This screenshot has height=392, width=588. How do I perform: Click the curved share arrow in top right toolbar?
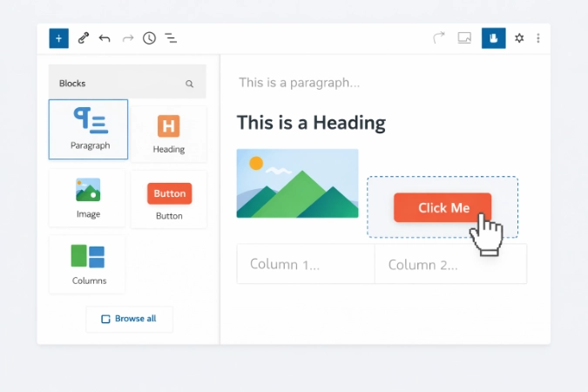(439, 37)
